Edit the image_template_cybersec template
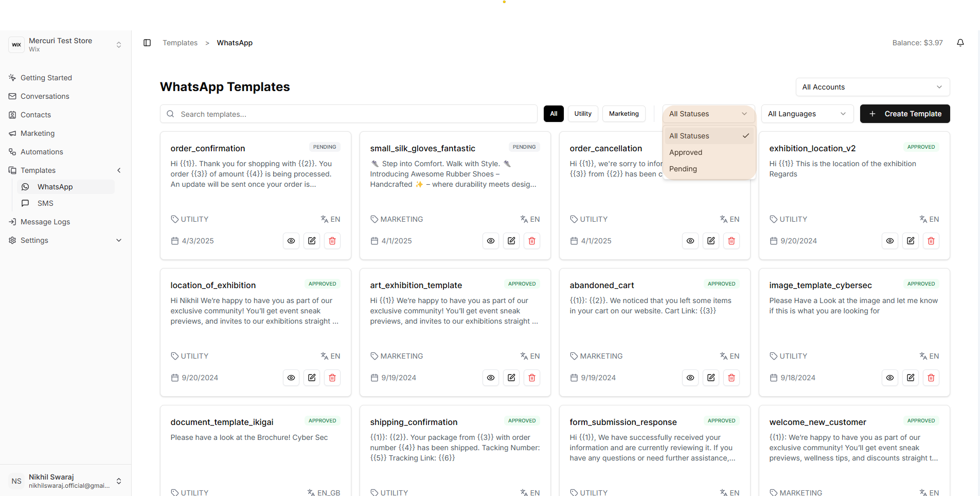This screenshot has height=496, width=980. coord(911,378)
